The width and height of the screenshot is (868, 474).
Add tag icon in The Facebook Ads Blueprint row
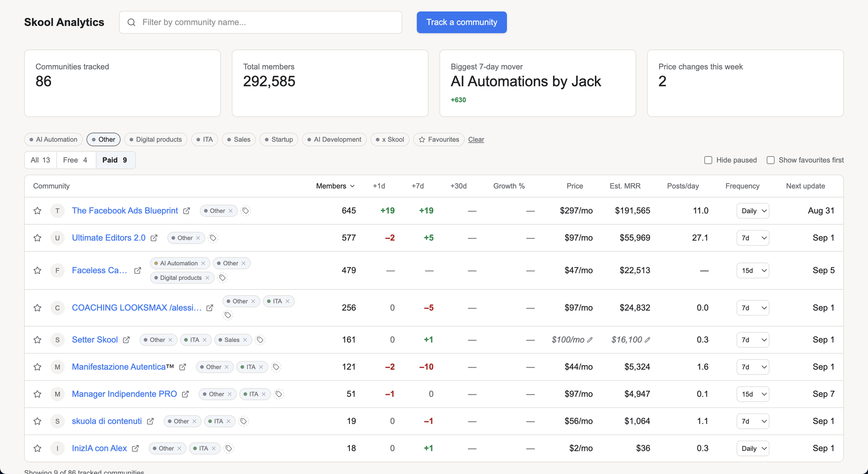pyautogui.click(x=245, y=211)
